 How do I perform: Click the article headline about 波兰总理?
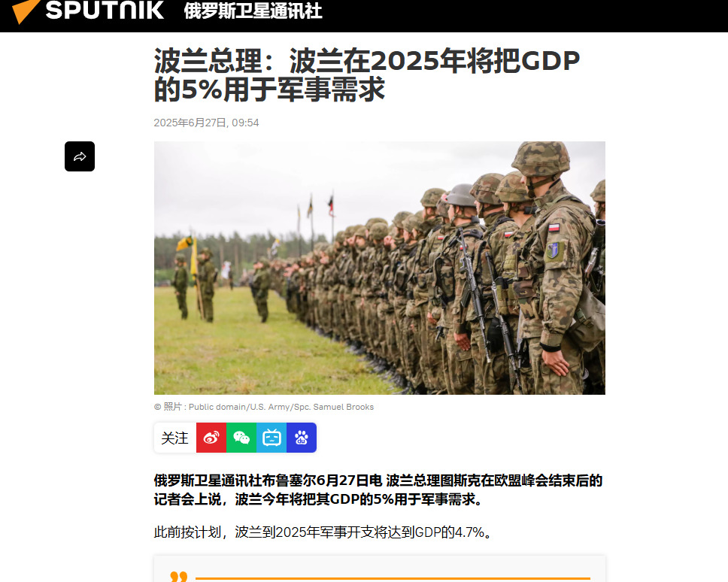[x=367, y=74]
